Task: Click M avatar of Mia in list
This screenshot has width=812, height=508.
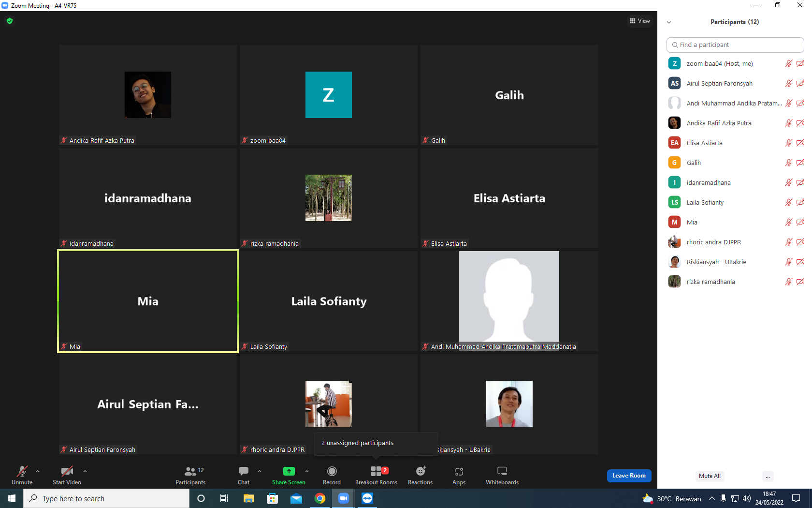Action: (x=675, y=222)
